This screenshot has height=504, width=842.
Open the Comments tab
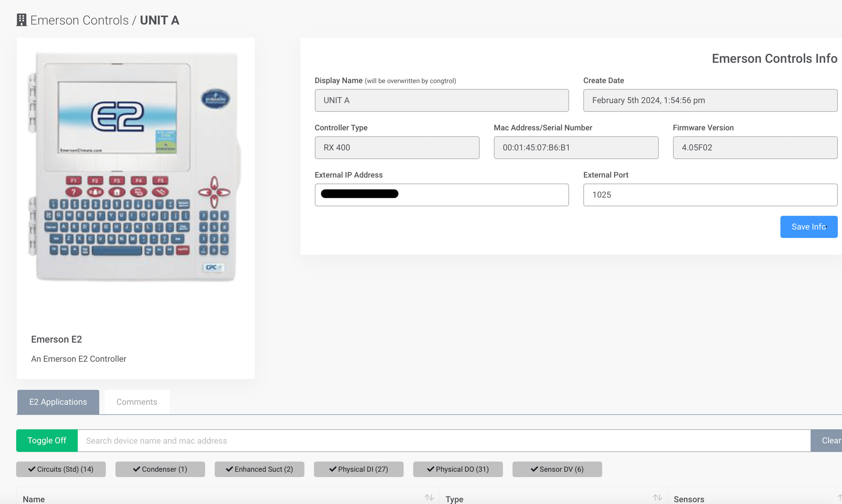click(137, 402)
